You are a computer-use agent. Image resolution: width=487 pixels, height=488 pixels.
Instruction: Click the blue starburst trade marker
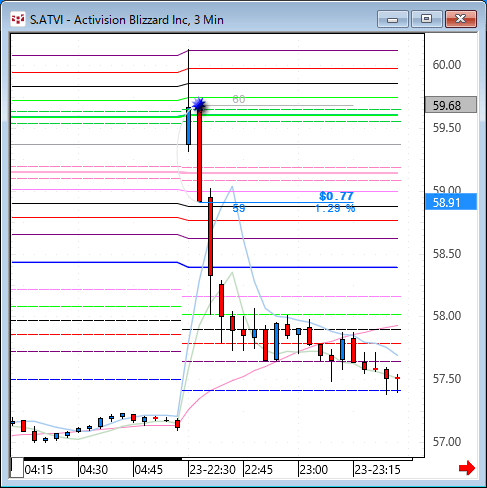(x=199, y=105)
